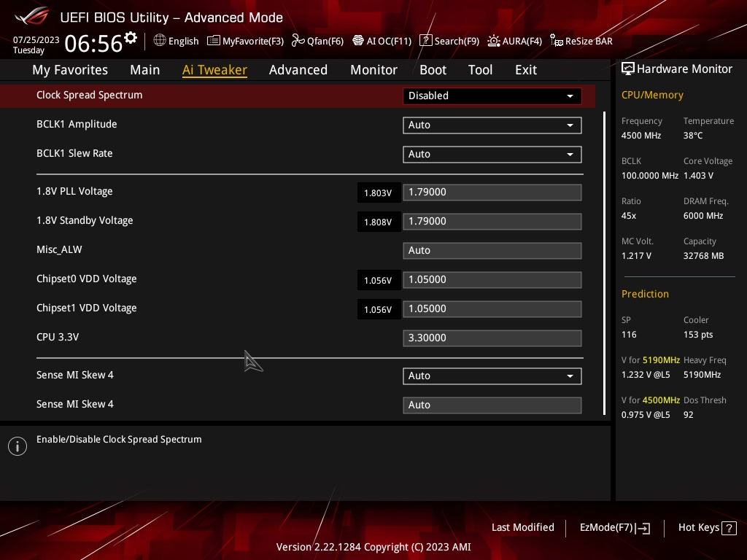
Task: Click the globe language icon
Action: pos(160,41)
